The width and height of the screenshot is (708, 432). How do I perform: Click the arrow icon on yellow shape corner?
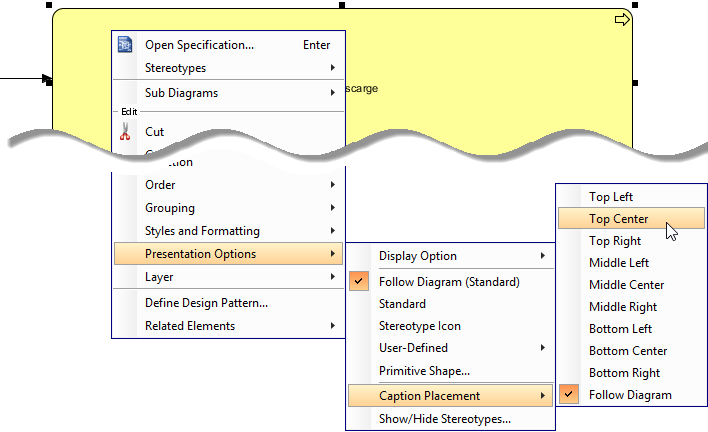tap(622, 19)
